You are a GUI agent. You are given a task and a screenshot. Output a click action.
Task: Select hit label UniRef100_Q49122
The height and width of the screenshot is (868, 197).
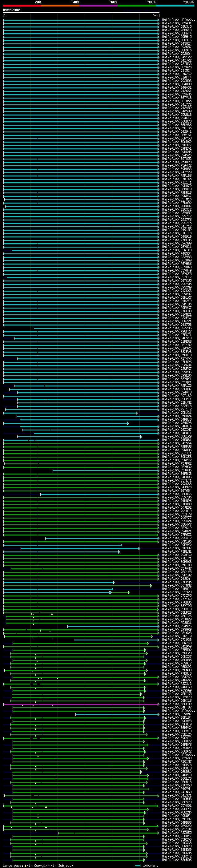tap(177, 57)
